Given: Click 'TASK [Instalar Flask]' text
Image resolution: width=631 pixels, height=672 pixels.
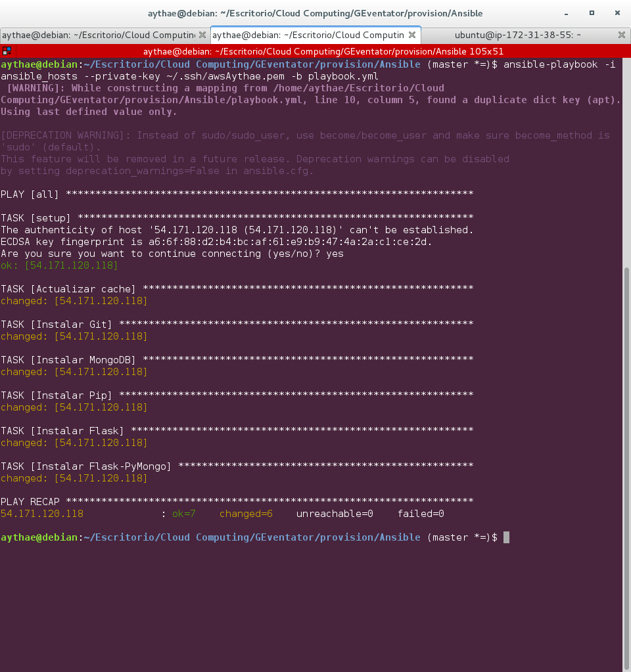Looking at the screenshot, I should coord(62,431).
